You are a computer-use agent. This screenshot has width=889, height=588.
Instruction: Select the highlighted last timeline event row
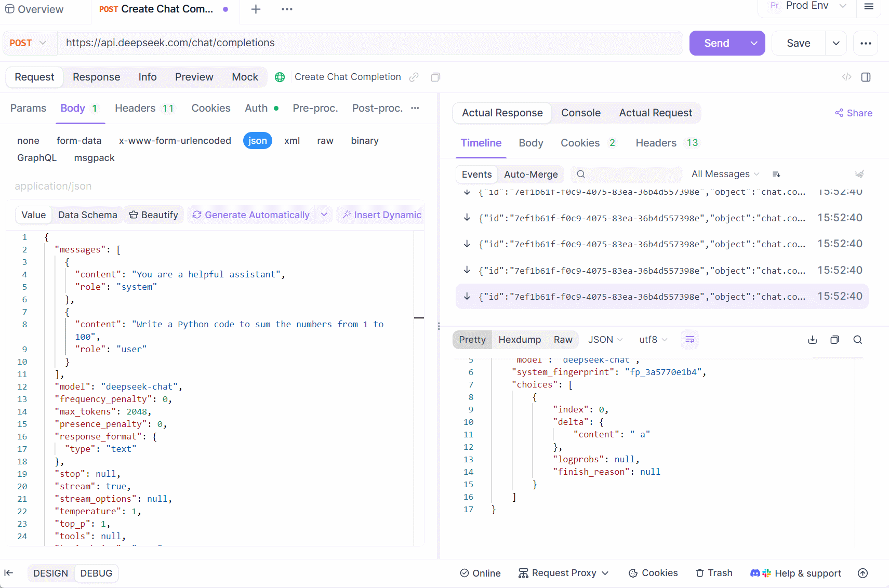coord(662,297)
